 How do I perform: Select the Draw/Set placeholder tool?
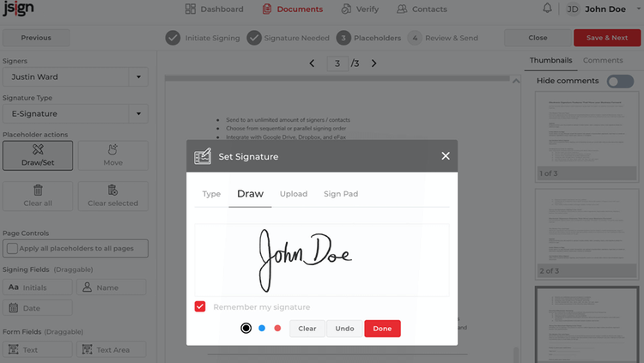point(38,155)
